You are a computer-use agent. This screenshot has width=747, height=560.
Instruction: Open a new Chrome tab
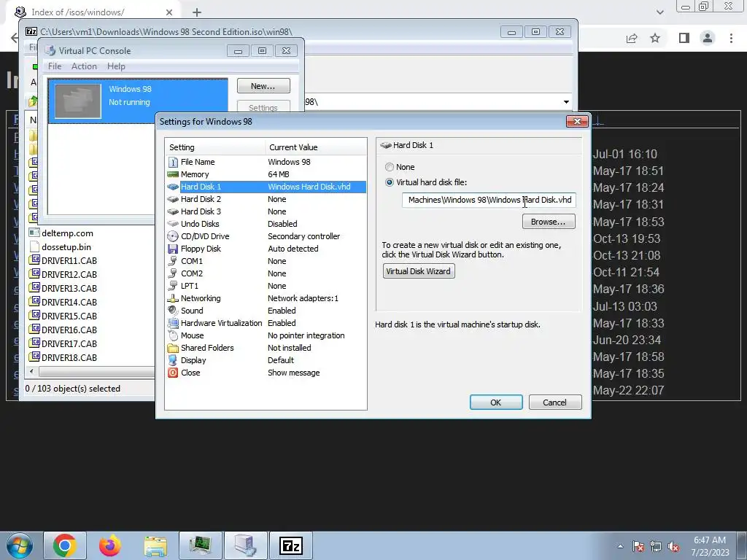point(197,12)
